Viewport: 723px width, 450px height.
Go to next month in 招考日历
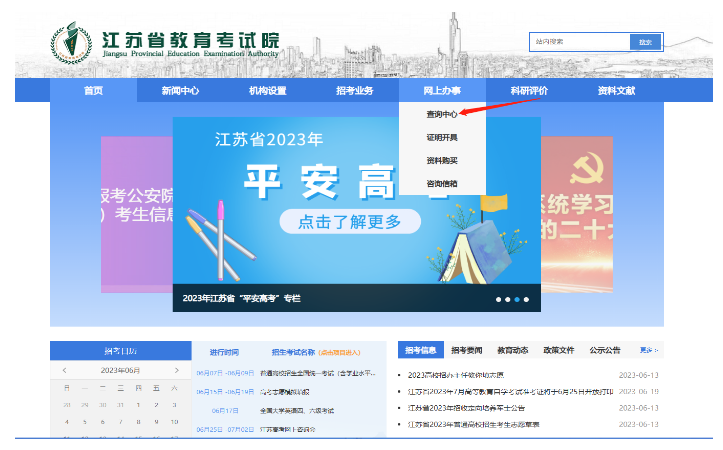[x=177, y=370]
